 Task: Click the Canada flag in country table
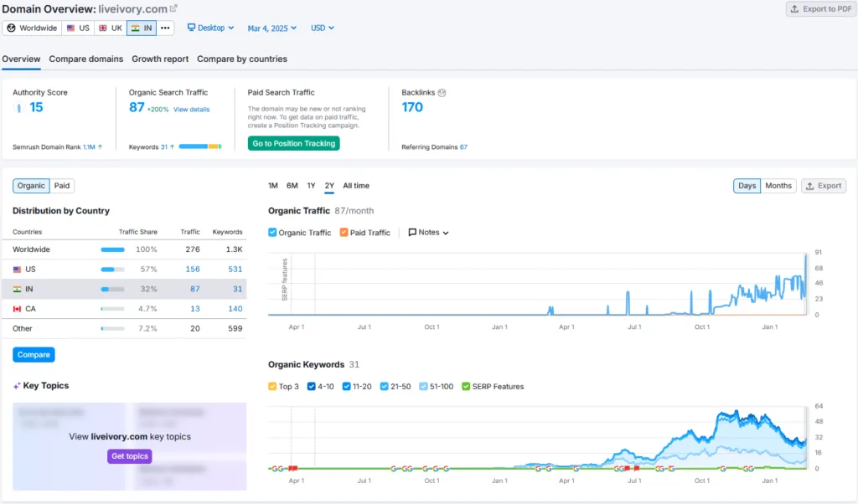click(x=17, y=309)
